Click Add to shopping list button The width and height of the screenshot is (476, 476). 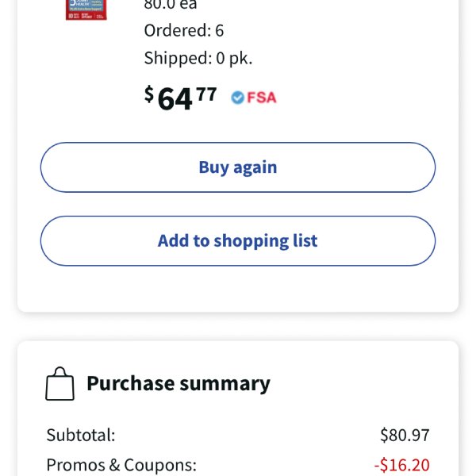(x=238, y=241)
